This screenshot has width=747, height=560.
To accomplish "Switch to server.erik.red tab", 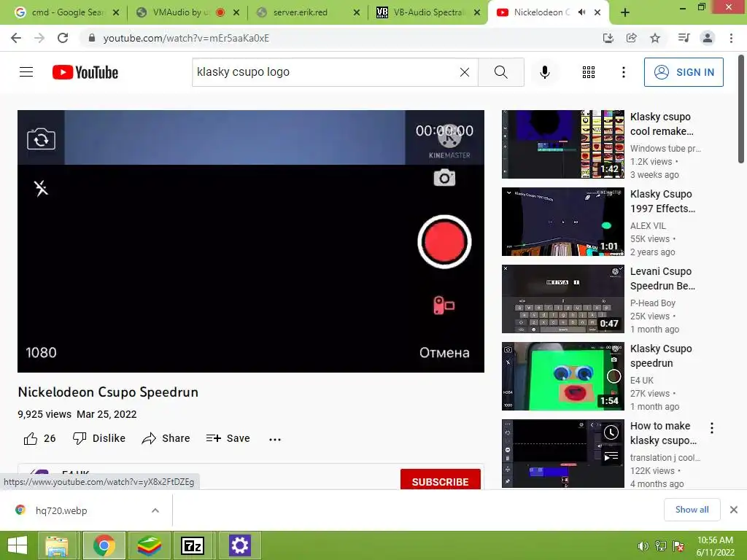I will (x=300, y=12).
